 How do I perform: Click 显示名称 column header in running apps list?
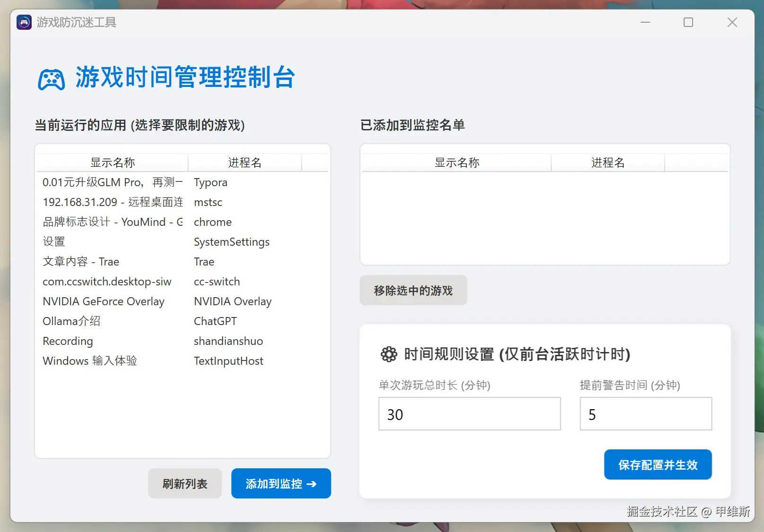113,163
